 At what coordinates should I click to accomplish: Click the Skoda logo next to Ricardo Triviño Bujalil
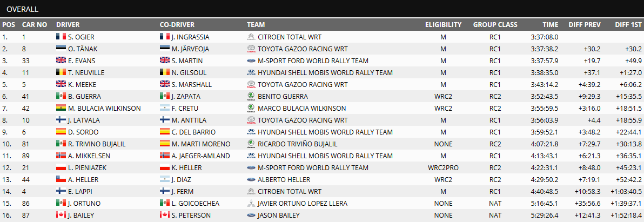[251, 144]
